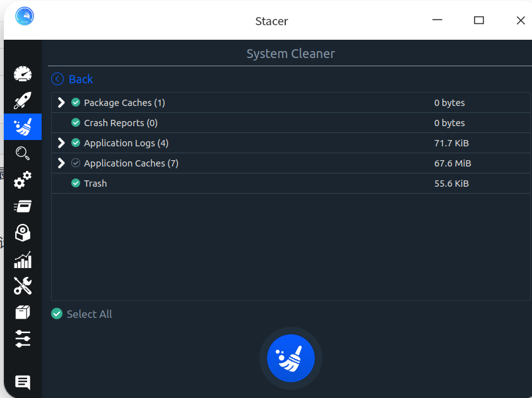Click the System Cleaner heading
532x398 pixels.
(x=291, y=54)
